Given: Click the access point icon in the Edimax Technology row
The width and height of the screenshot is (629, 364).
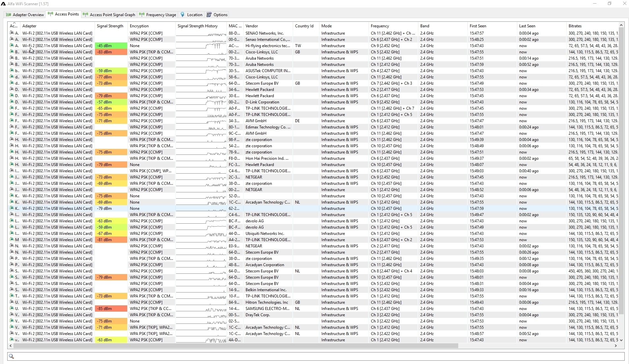Looking at the screenshot, I should (12, 127).
